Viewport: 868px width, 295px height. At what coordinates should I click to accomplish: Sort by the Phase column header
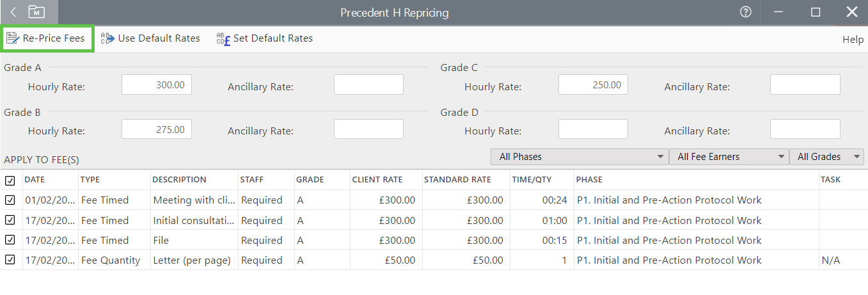[x=589, y=180]
